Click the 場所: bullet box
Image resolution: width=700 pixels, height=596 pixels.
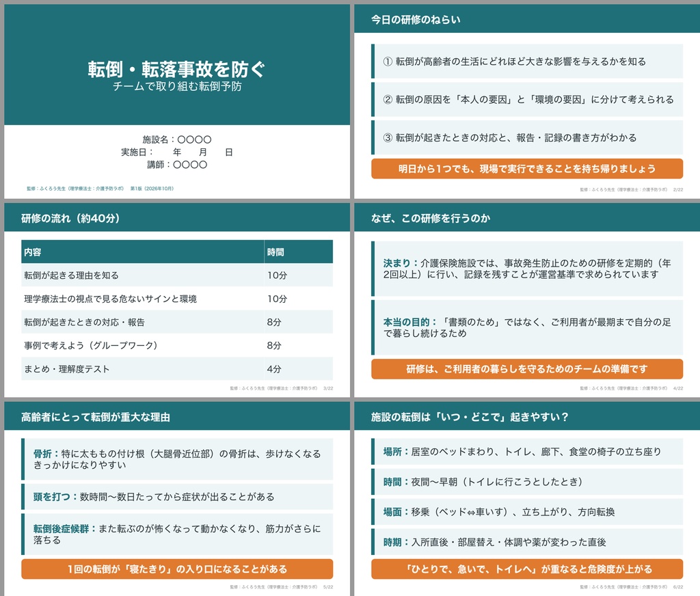click(527, 452)
